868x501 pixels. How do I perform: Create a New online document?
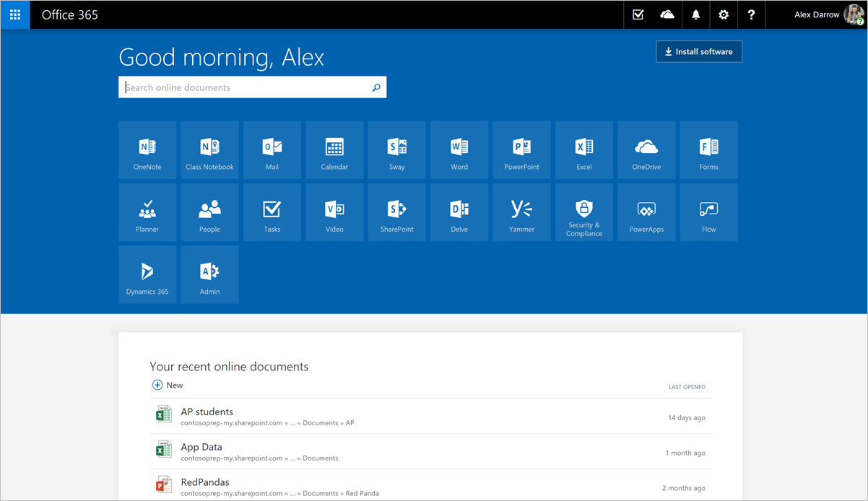(168, 385)
